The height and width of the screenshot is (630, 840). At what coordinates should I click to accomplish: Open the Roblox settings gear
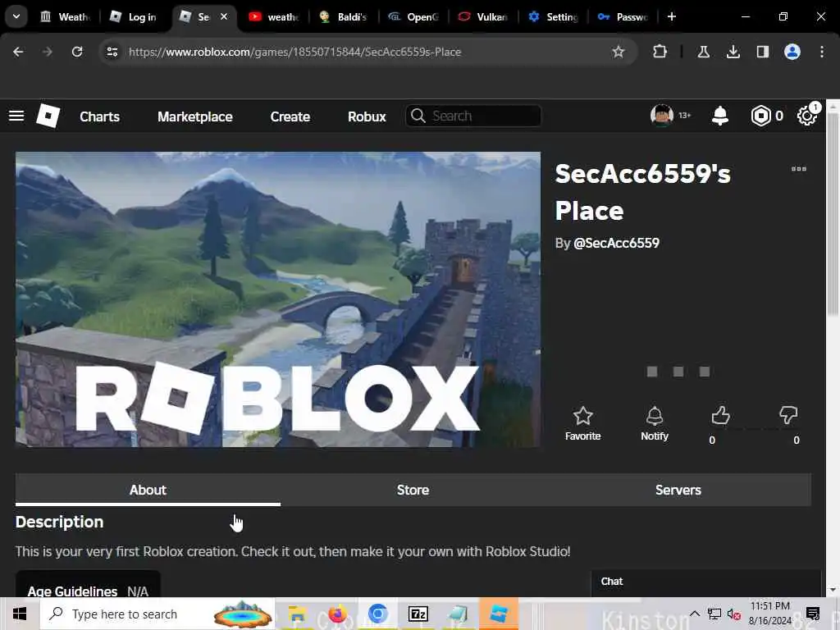point(807,116)
